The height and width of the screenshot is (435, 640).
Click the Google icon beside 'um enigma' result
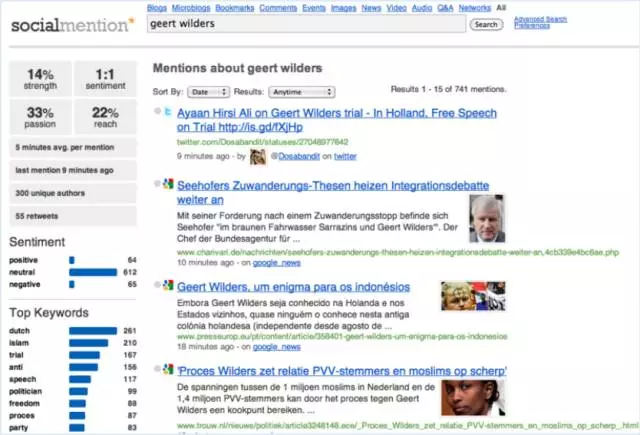(168, 286)
